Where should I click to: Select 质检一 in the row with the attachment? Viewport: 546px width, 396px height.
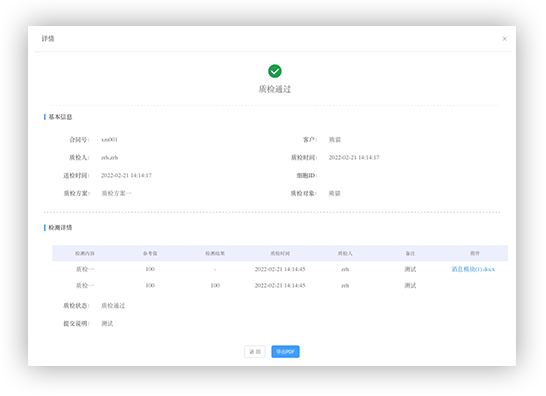(85, 269)
